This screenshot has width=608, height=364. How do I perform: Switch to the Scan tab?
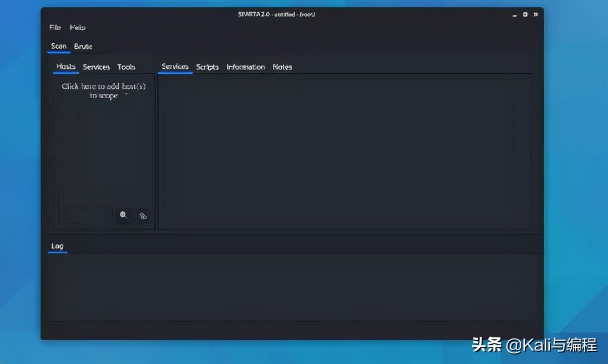point(59,46)
